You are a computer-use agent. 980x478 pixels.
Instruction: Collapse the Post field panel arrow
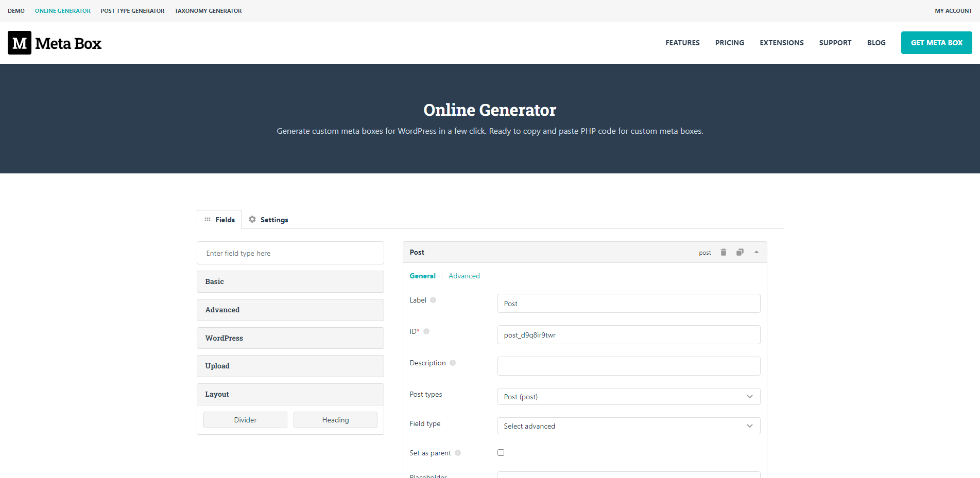(757, 252)
